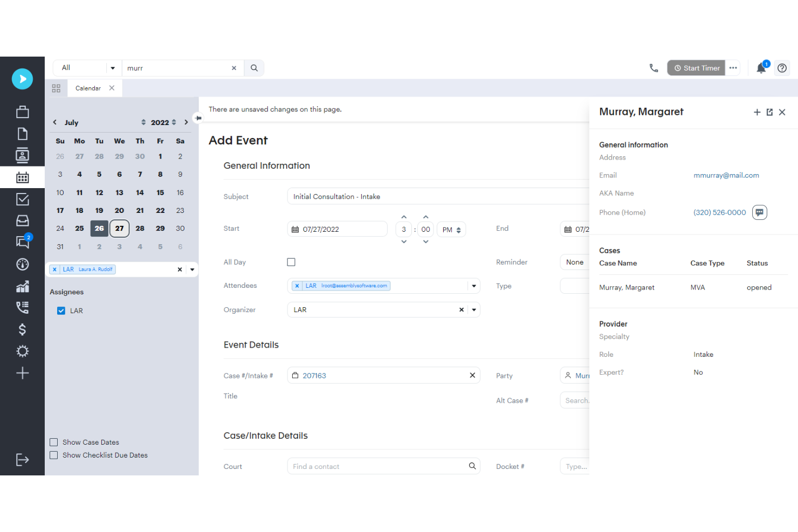Click the phone icon in top bar

pyautogui.click(x=653, y=68)
